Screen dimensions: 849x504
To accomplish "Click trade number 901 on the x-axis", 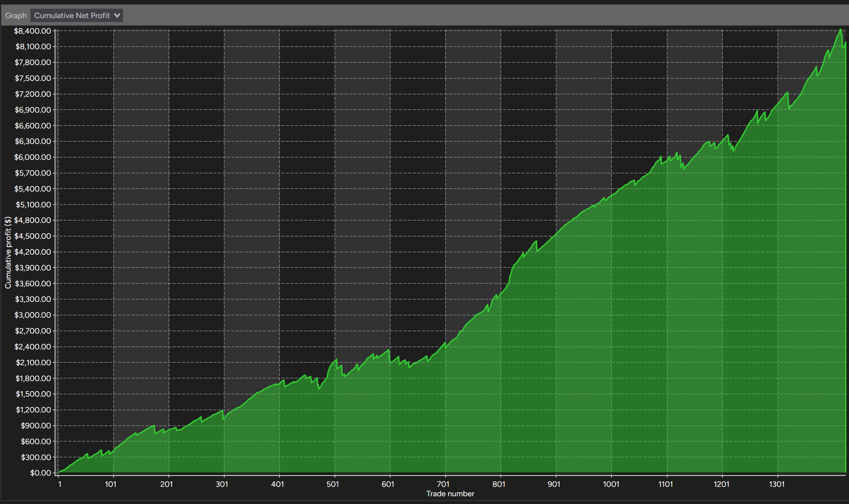I will 554,484.
